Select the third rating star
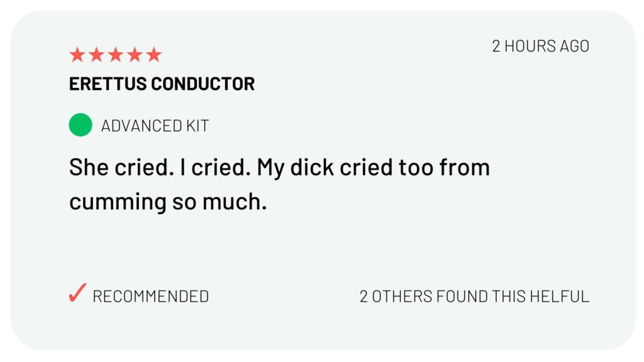Image resolution: width=644 pixels, height=362 pixels. pos(116,55)
